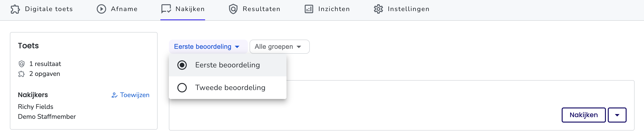Select the Eerste beoordeling radio option

pos(182,65)
